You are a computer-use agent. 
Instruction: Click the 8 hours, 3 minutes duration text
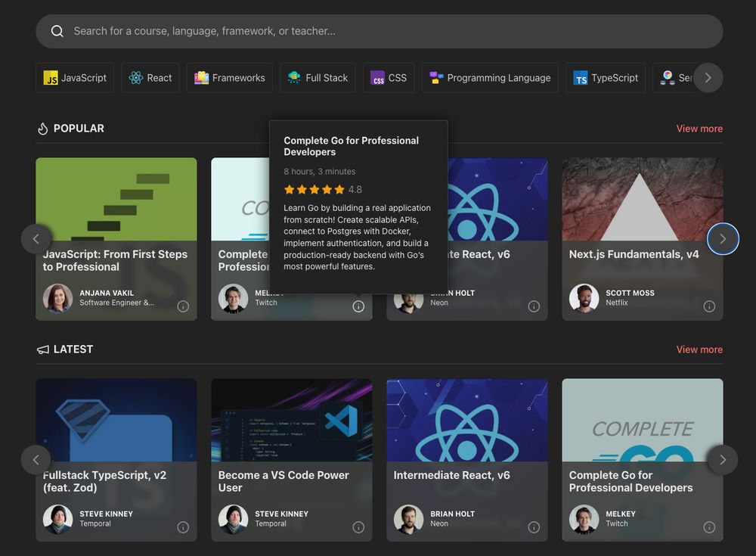point(320,171)
